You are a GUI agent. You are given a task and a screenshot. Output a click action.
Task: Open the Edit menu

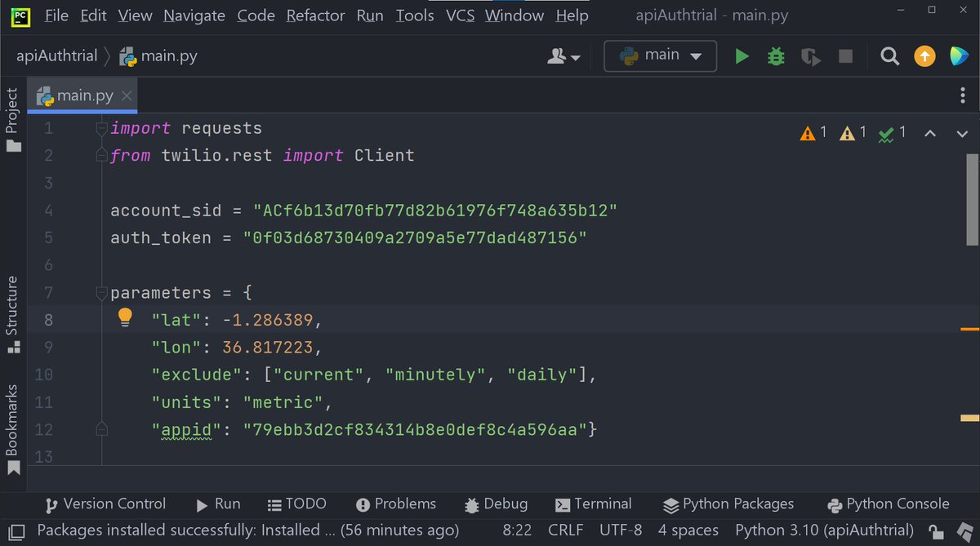94,16
